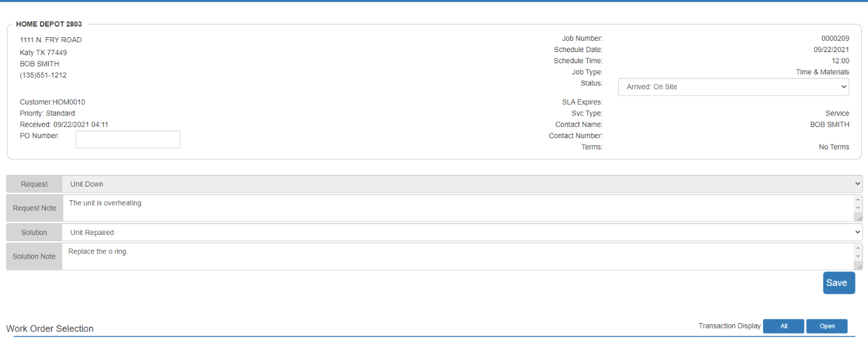Click into the Request Note text area

point(458,208)
